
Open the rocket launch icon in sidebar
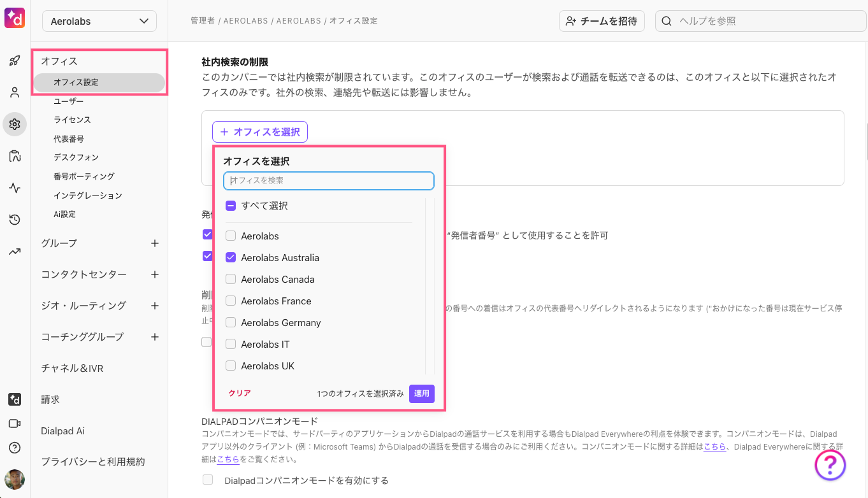15,61
